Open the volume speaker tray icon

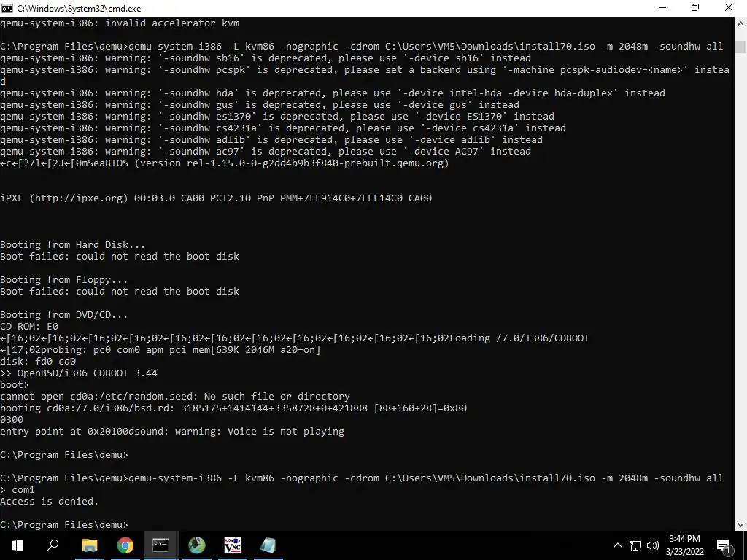pos(653,545)
